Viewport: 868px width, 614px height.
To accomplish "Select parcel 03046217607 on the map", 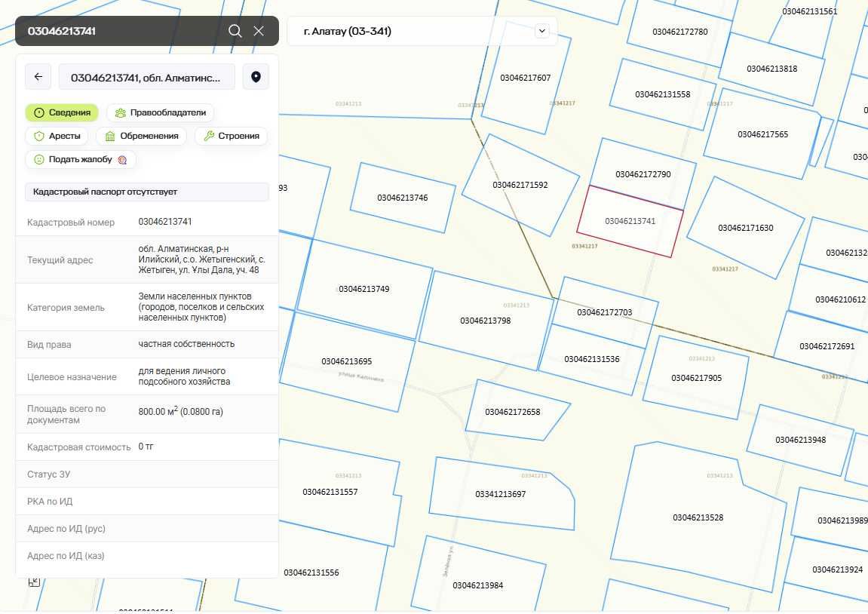I will point(526,78).
